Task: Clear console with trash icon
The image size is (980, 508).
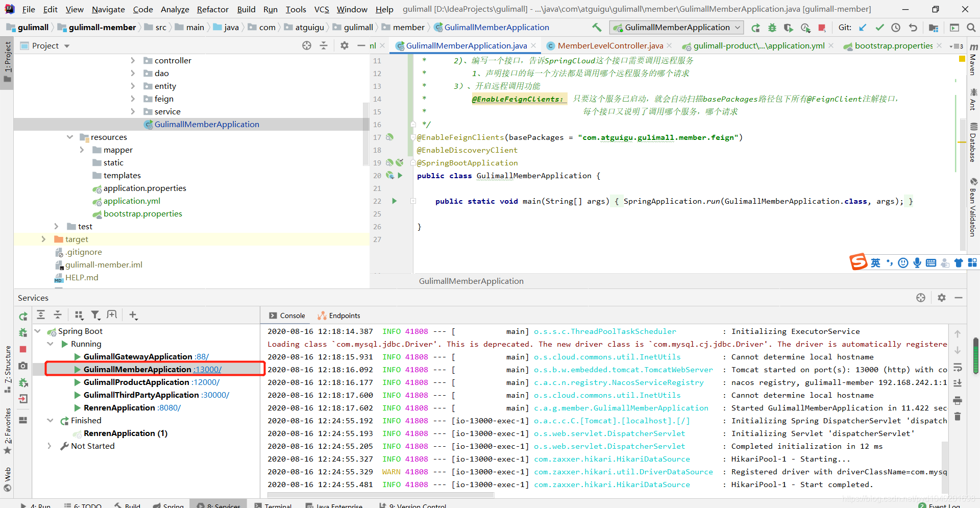Action: coord(958,417)
